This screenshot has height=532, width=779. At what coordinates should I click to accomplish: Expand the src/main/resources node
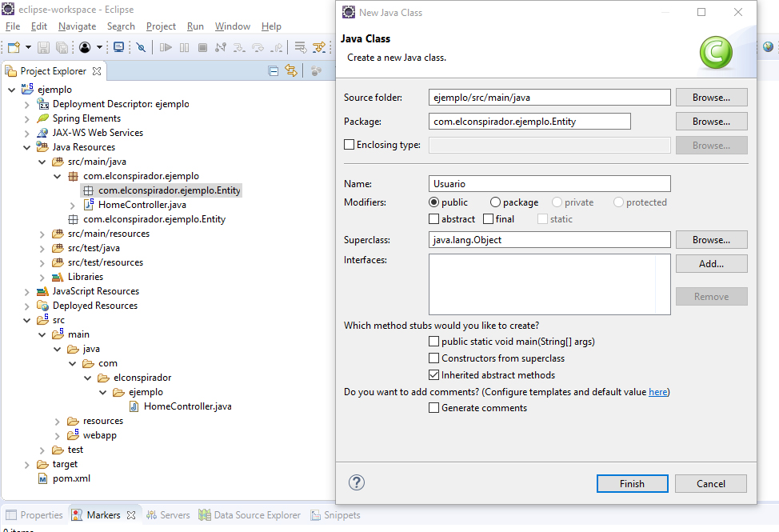click(x=42, y=234)
